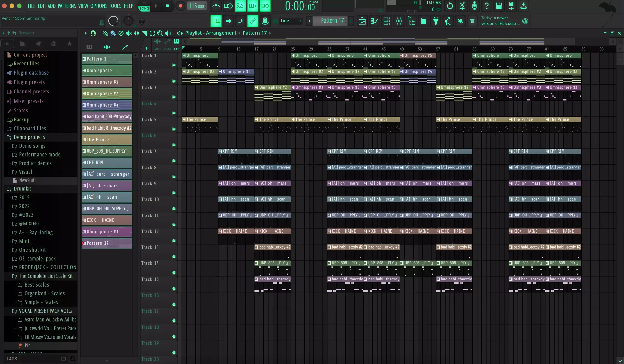Open the TOOLS menu
The image size is (624, 364).
coord(115,6)
